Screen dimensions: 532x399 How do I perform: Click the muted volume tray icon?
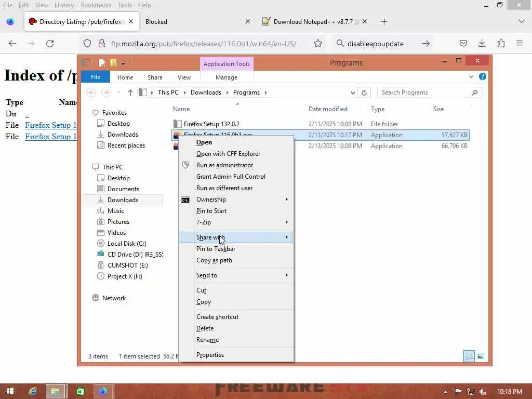click(483, 392)
